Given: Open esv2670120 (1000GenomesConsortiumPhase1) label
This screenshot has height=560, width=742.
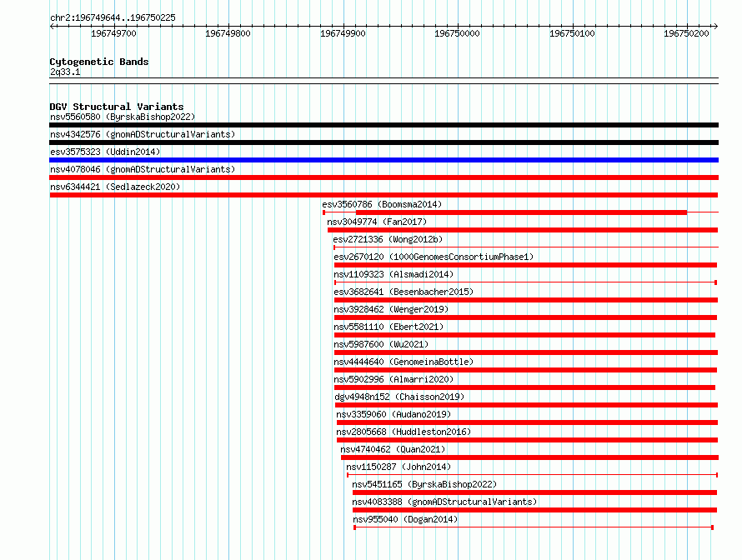Looking at the screenshot, I should (434, 257).
